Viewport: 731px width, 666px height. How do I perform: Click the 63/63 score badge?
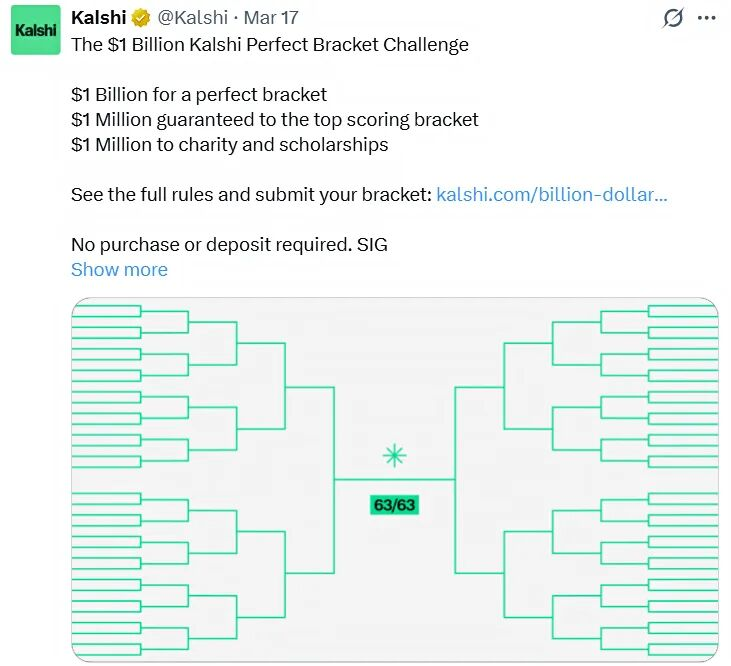(394, 505)
